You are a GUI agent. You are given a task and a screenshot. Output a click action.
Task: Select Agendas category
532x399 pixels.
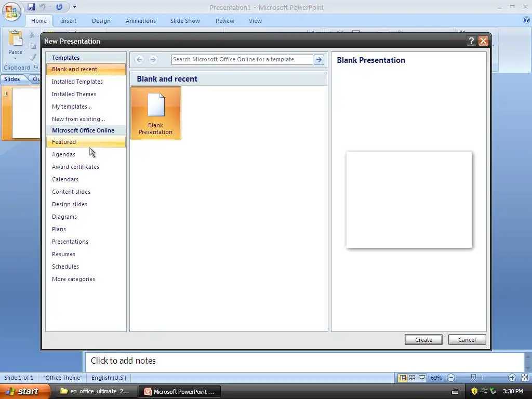pyautogui.click(x=86, y=154)
